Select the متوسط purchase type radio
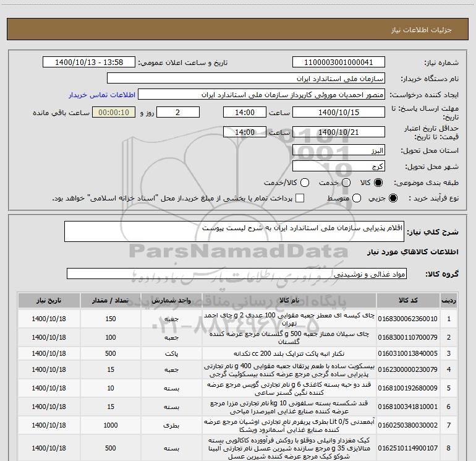The height and width of the screenshot is (461, 476). [357, 198]
